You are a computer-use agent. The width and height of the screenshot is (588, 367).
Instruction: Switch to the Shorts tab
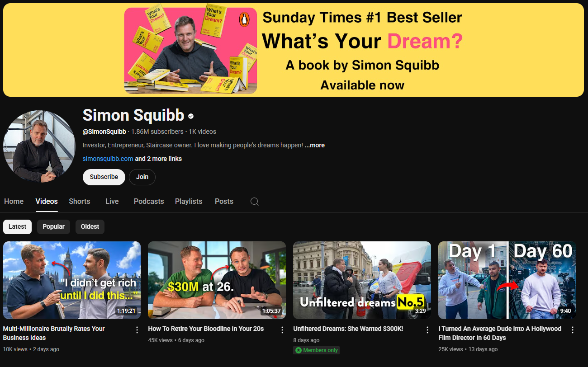pyautogui.click(x=80, y=202)
